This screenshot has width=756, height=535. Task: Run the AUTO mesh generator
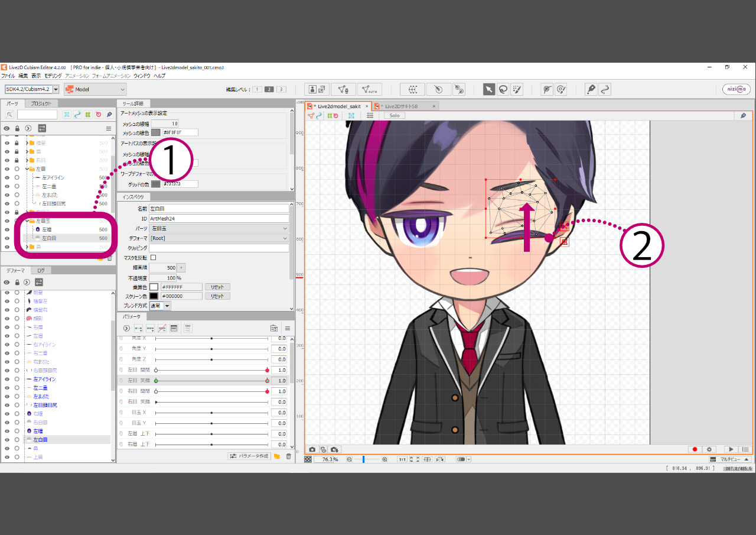click(370, 89)
